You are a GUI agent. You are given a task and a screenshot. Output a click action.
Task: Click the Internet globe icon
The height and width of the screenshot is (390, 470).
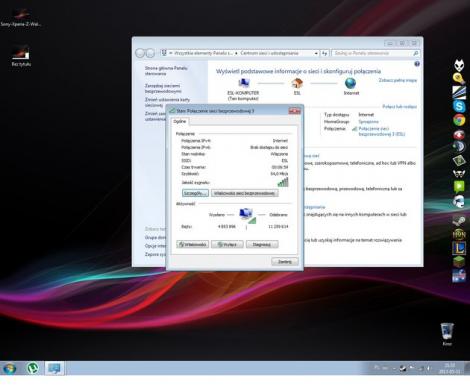351,83
